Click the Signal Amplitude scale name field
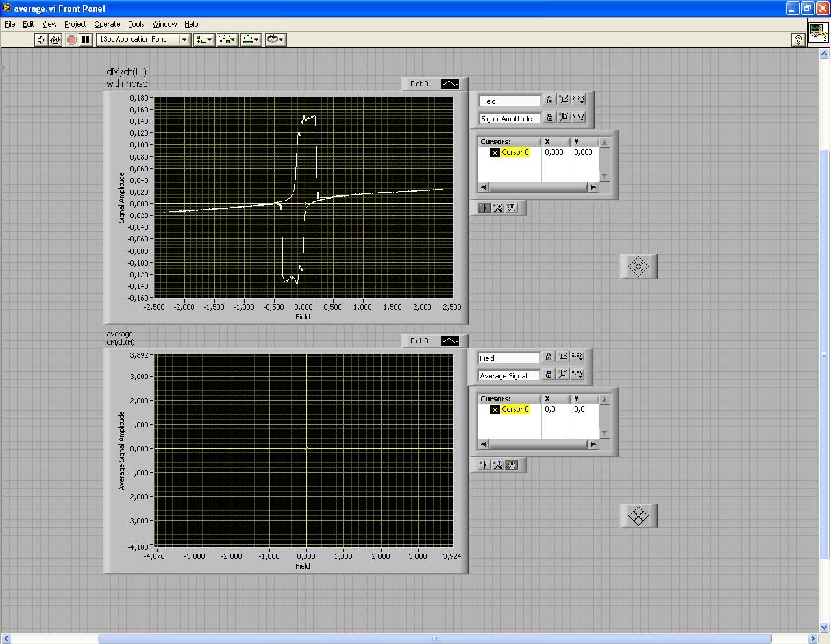 (x=510, y=118)
